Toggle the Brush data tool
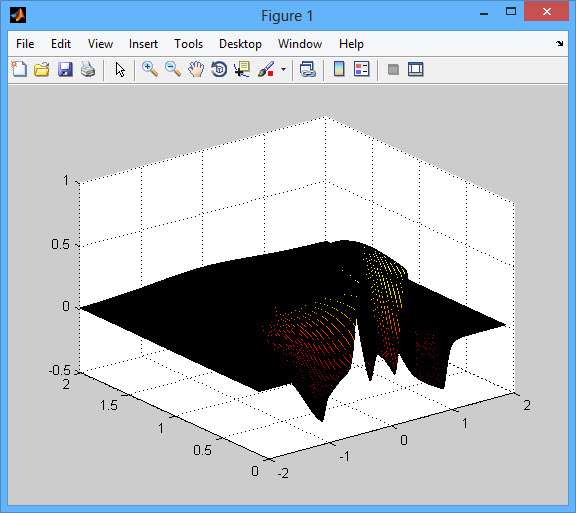This screenshot has height=513, width=576. tap(266, 69)
